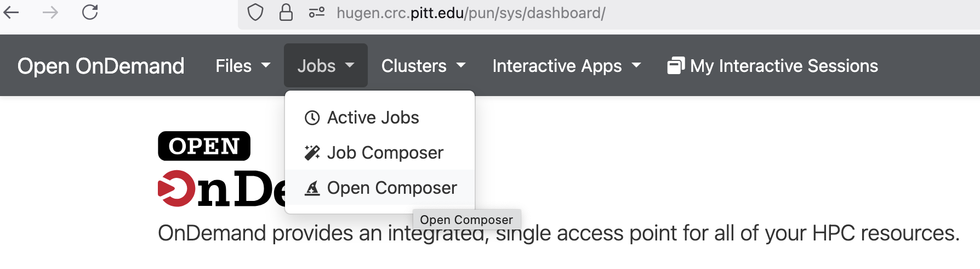980x269 pixels.
Task: Reload the page with refresh icon
Action: point(90,12)
